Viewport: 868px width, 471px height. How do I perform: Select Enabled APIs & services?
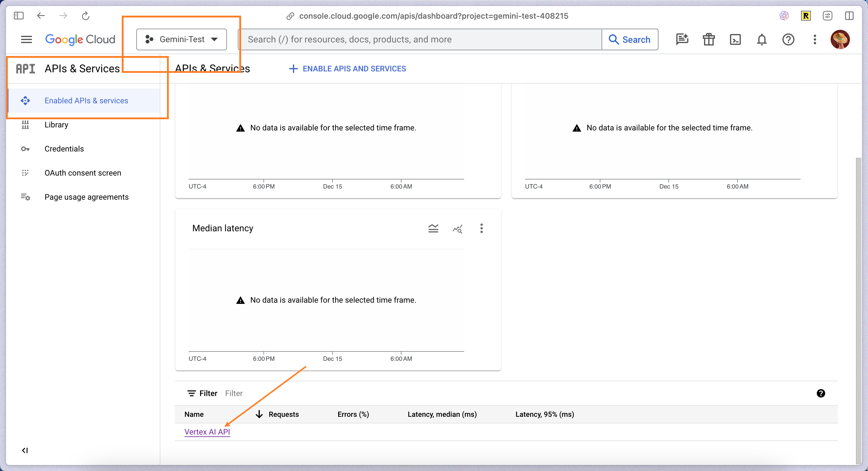84,100
